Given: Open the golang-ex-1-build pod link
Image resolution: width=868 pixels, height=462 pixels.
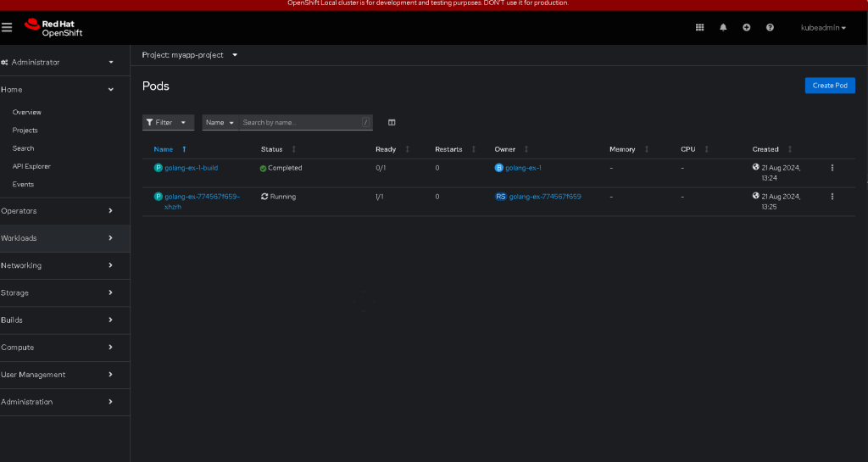Looking at the screenshot, I should tap(191, 168).
